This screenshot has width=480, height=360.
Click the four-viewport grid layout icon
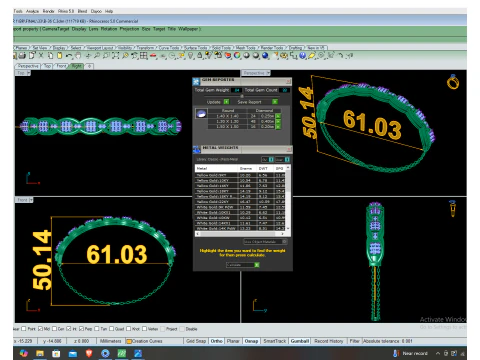click(x=144, y=56)
